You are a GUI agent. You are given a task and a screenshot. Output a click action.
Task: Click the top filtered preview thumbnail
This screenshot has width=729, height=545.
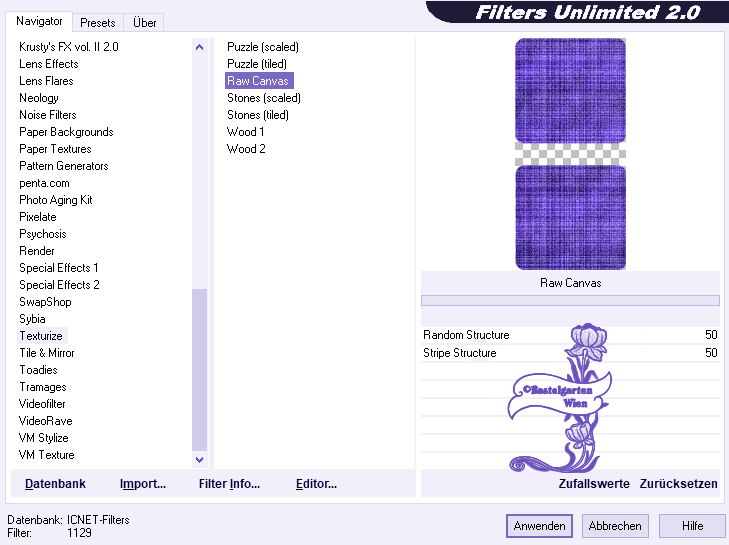click(x=570, y=90)
